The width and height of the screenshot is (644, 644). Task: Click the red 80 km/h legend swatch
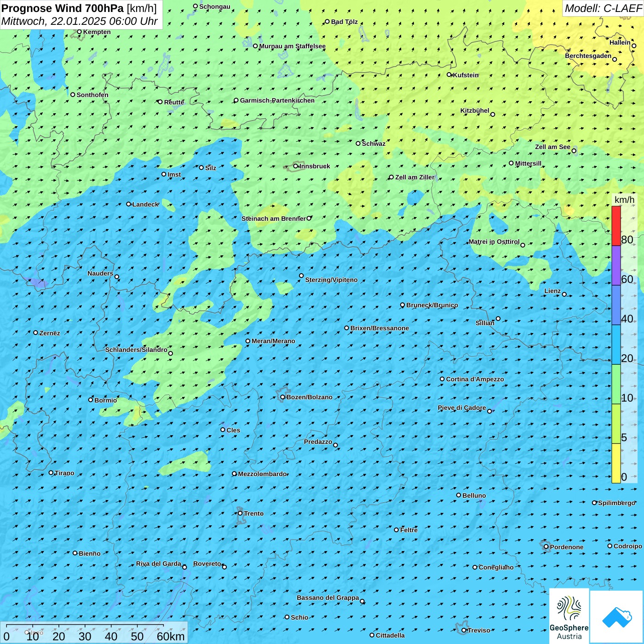616,226
